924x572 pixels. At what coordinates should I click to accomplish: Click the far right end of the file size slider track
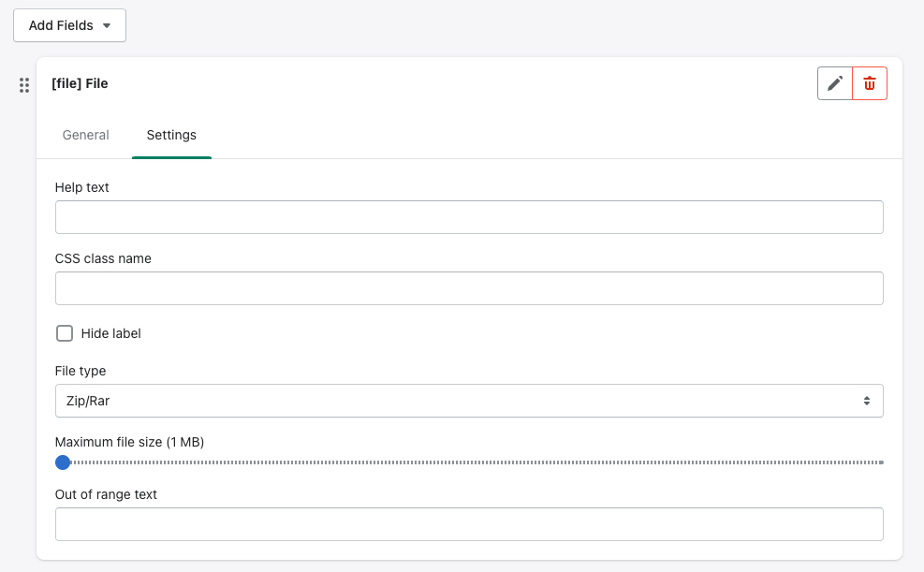(880, 462)
